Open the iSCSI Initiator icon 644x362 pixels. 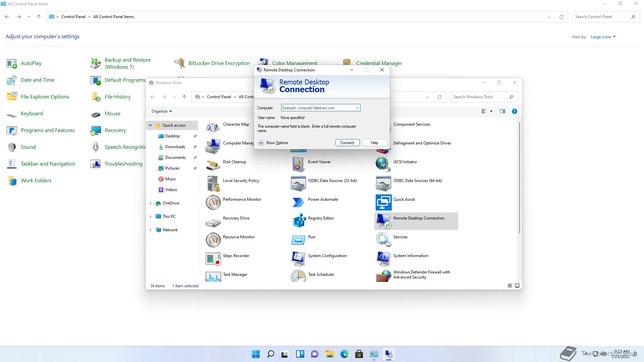point(383,165)
